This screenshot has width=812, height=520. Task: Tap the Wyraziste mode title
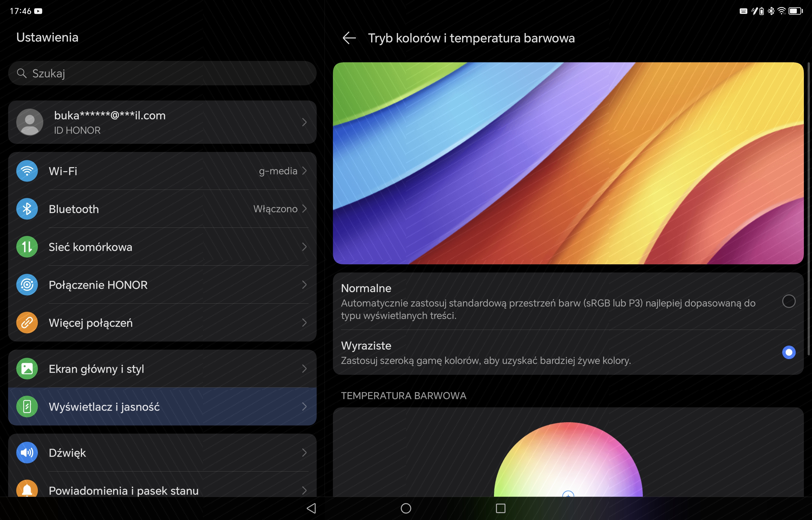pyautogui.click(x=366, y=345)
